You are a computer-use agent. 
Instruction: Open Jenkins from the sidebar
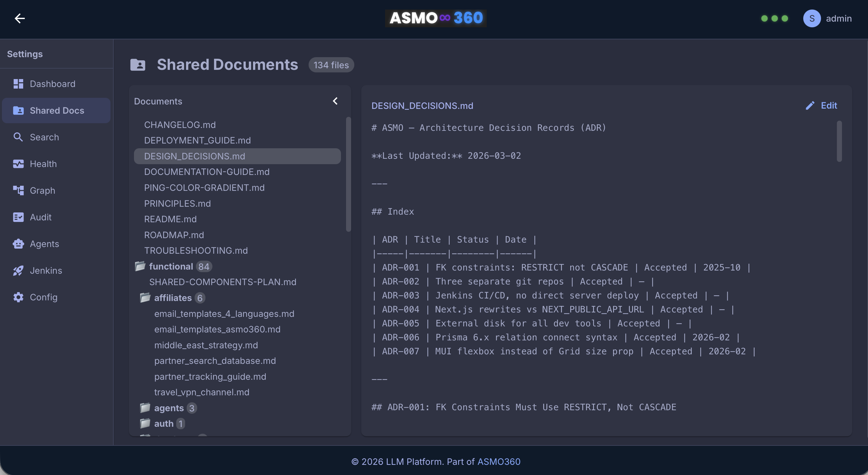tap(46, 270)
